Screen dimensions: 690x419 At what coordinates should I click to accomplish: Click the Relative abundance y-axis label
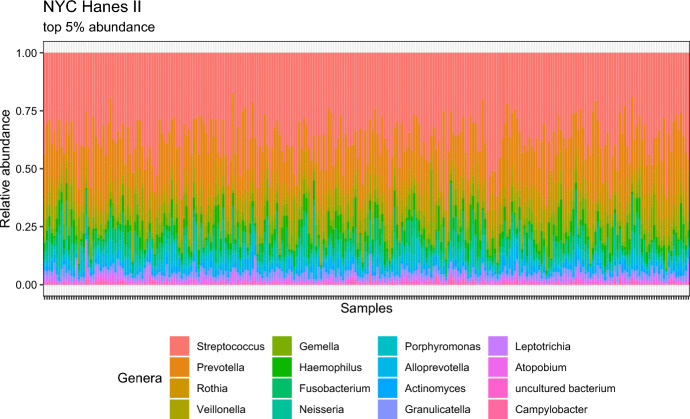[x=5, y=169]
